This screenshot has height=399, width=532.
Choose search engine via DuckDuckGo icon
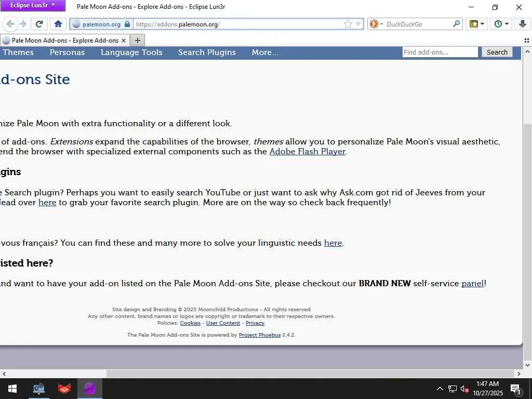click(x=376, y=24)
